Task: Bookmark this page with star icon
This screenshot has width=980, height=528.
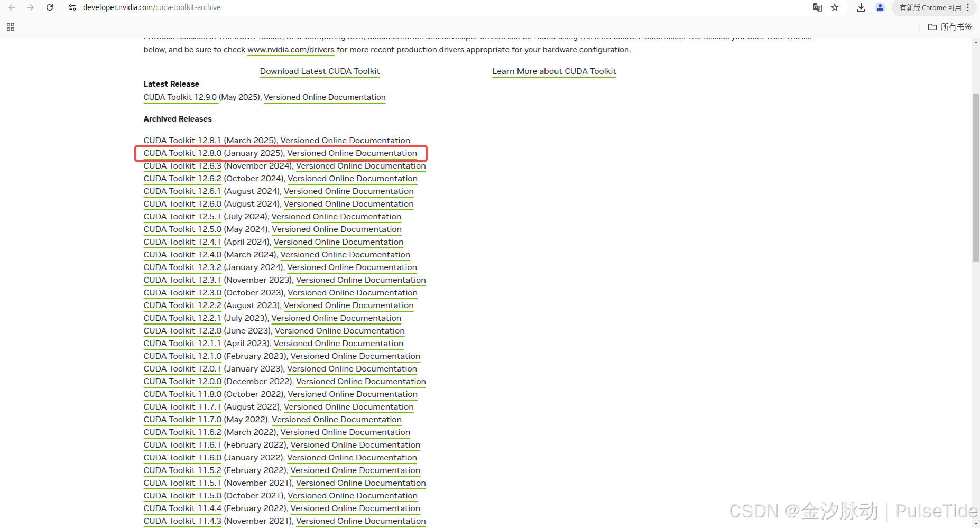Action: (x=835, y=7)
